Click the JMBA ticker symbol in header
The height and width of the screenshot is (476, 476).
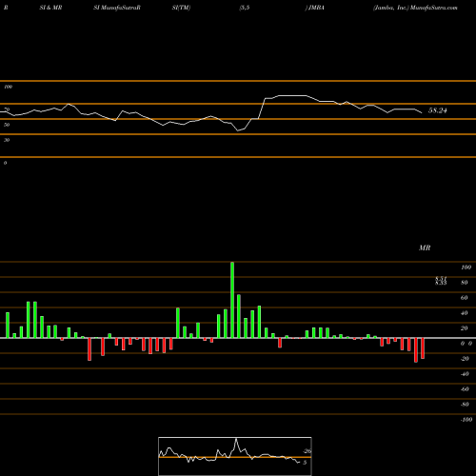point(316,8)
